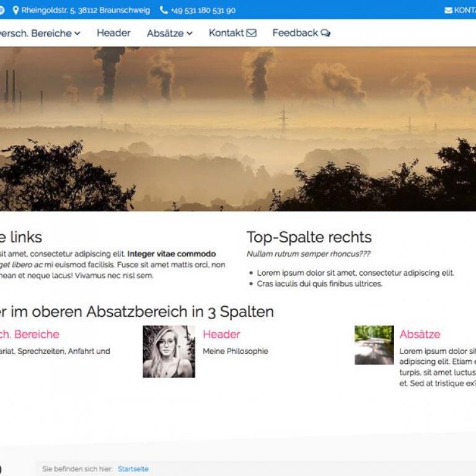The height and width of the screenshot is (476, 476).
Task: Open the Feedback menu item
Action: pyautogui.click(x=295, y=33)
